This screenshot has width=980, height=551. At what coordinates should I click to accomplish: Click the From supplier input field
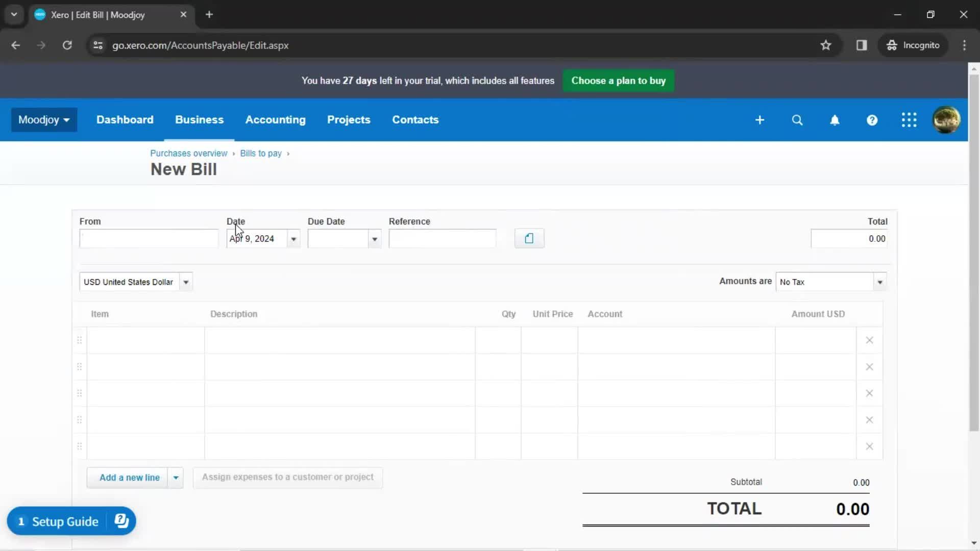(x=149, y=239)
